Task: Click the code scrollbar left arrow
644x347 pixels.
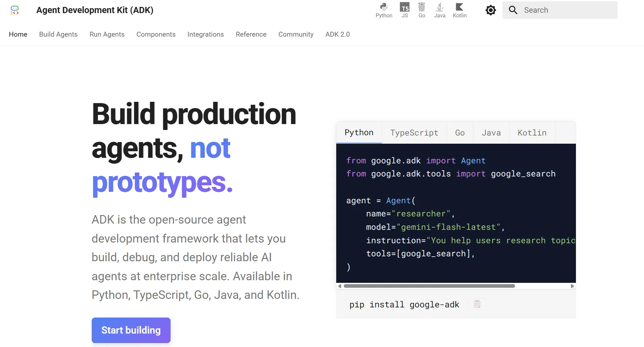Action: pyautogui.click(x=340, y=286)
